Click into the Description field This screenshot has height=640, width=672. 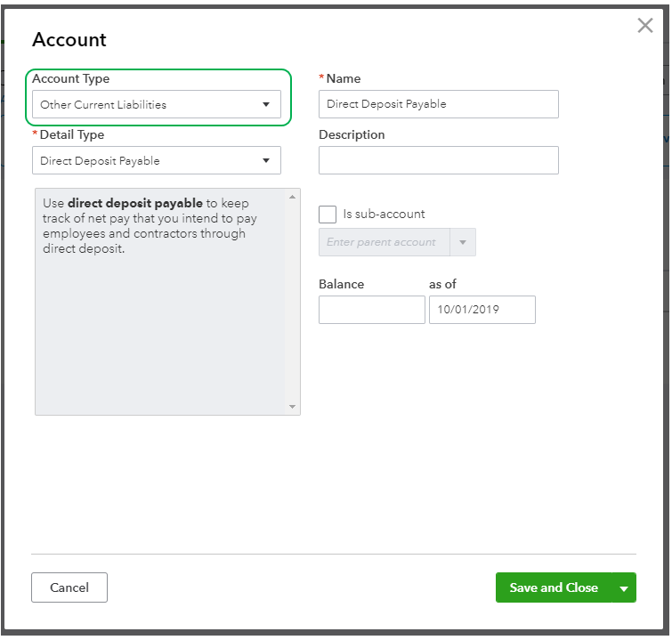coord(438,160)
